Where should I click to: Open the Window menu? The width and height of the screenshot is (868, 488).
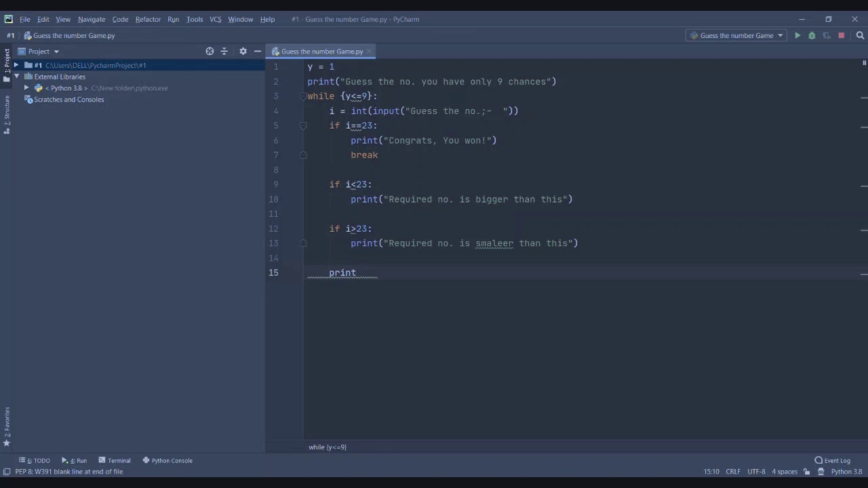coord(240,19)
